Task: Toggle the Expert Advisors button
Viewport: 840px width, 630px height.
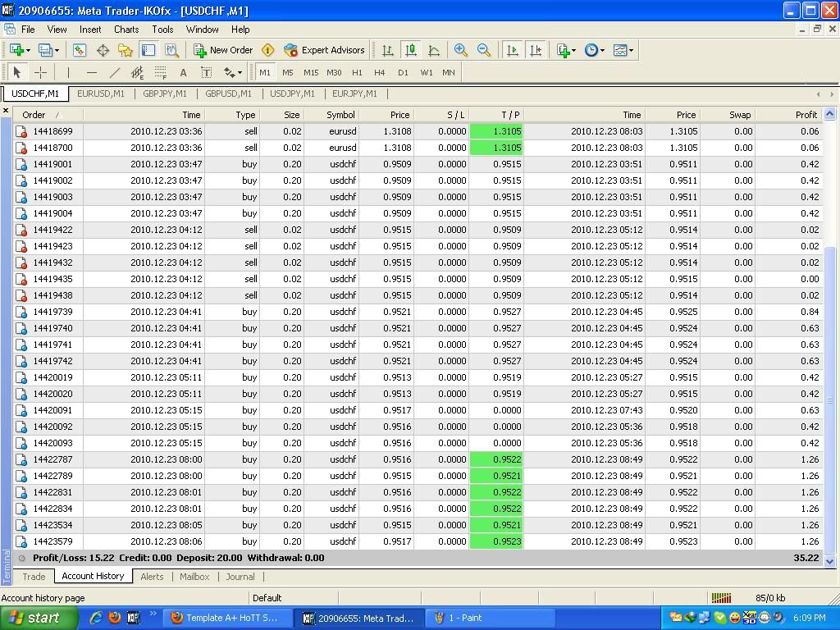Action: (x=324, y=50)
